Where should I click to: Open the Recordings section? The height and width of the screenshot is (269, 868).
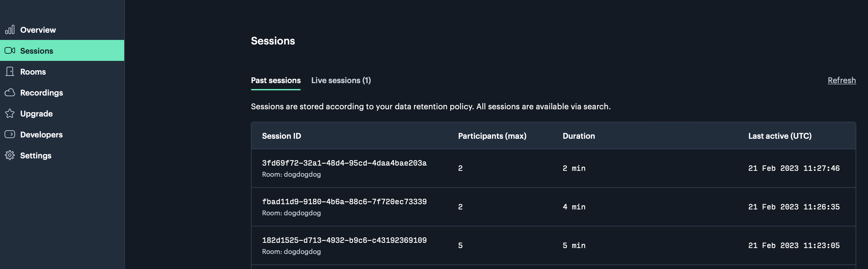tap(62, 93)
